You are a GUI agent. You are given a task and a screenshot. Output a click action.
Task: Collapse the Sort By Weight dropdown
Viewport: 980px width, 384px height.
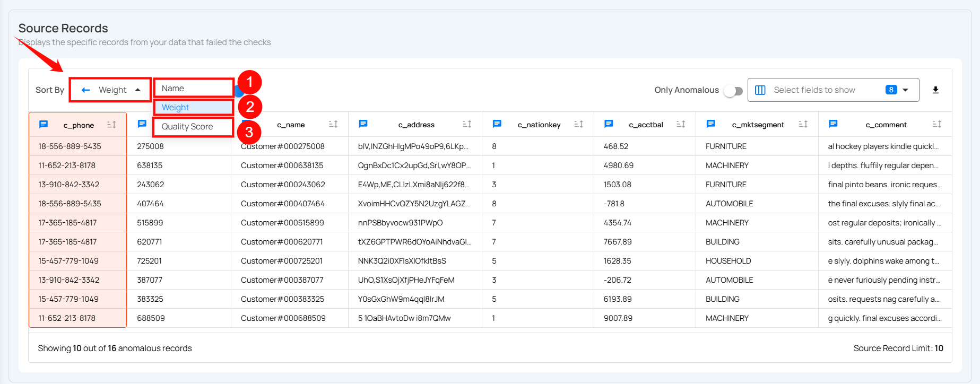[x=110, y=90]
